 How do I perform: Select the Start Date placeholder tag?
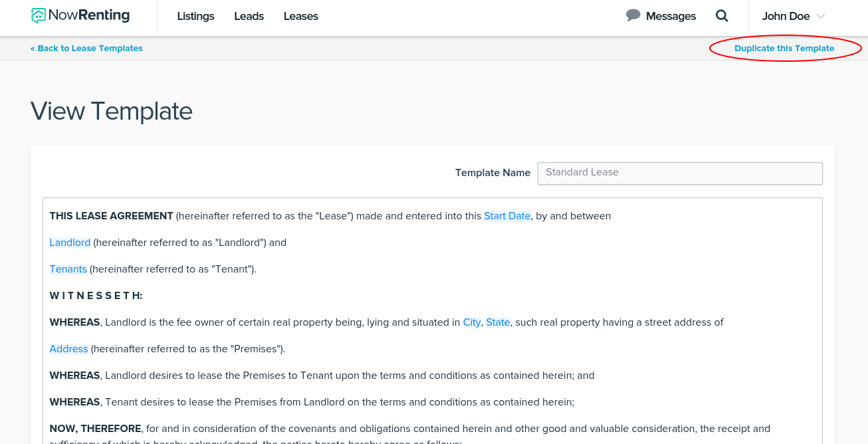point(507,216)
